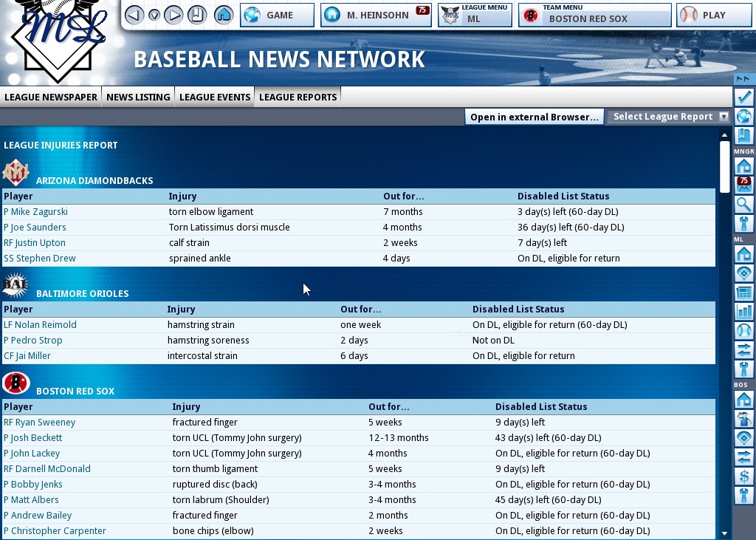This screenshot has height=540, width=756.
Task: Switch to League Events tab
Action: (x=215, y=97)
